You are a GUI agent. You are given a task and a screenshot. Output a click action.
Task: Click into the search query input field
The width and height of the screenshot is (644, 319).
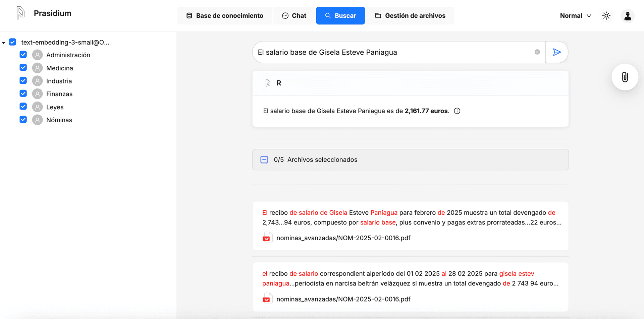[392, 52]
